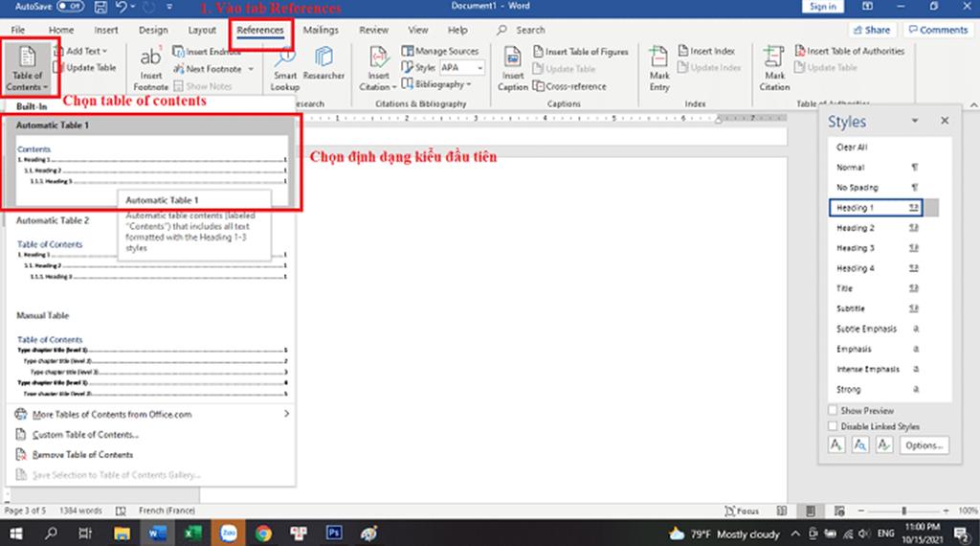Click Insert Table of Authorities

tap(850, 51)
